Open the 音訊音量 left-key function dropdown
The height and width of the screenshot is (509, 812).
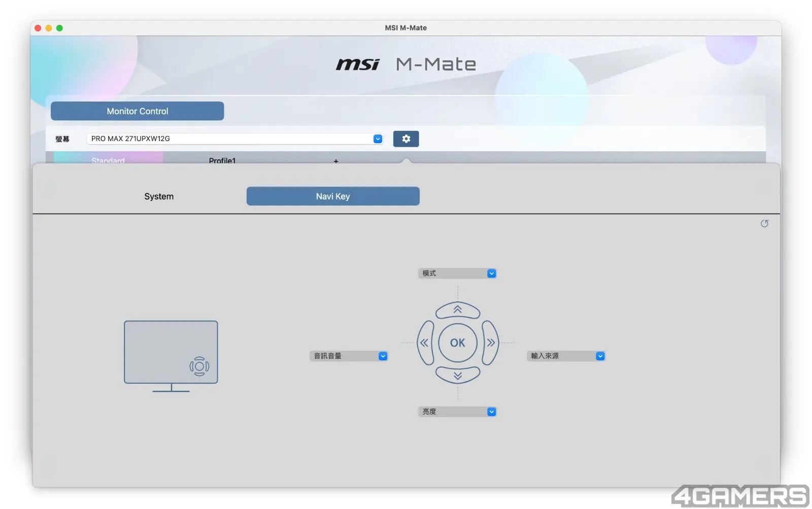pos(349,356)
